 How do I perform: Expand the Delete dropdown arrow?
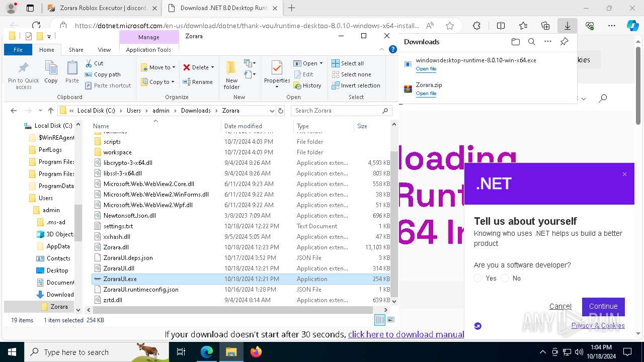(x=212, y=67)
